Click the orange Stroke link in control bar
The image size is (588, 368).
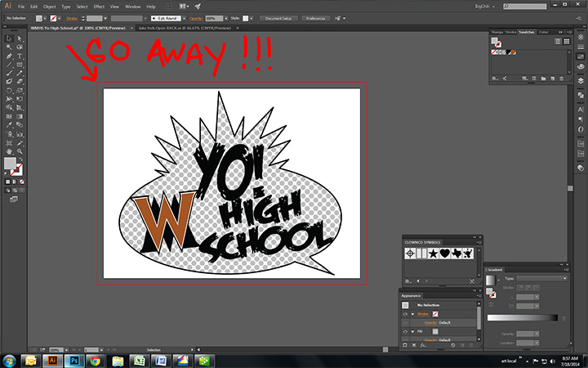click(x=72, y=18)
